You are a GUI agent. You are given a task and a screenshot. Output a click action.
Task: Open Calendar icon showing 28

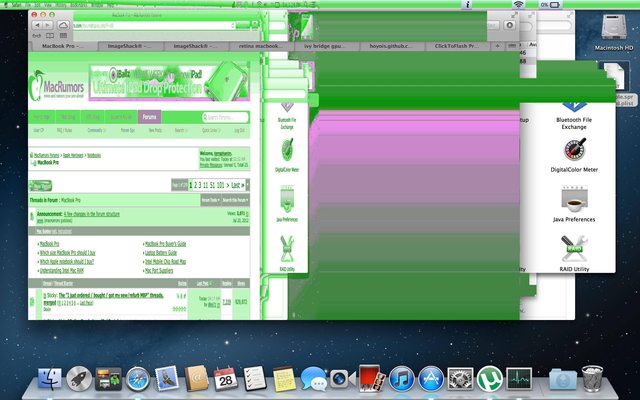point(225,379)
